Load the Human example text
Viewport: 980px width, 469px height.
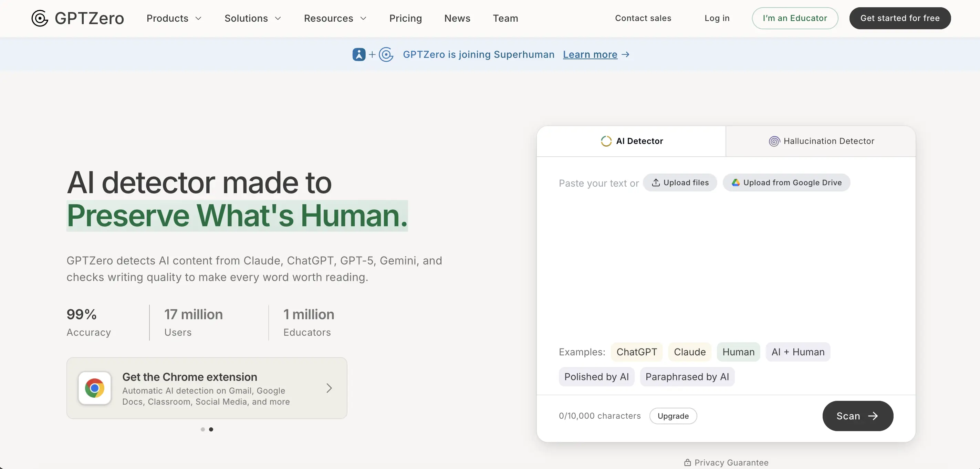738,352
